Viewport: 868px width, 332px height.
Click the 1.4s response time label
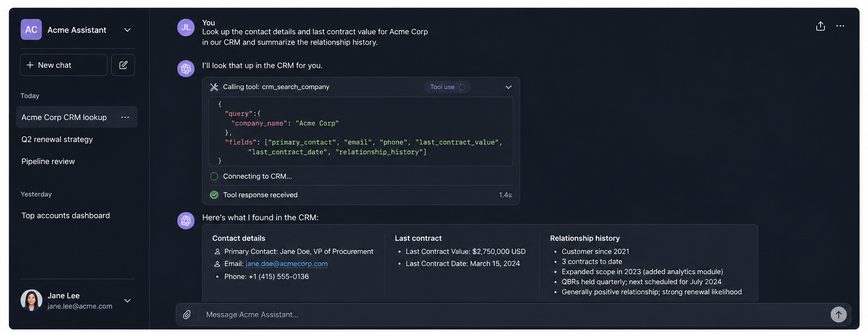pyautogui.click(x=505, y=195)
